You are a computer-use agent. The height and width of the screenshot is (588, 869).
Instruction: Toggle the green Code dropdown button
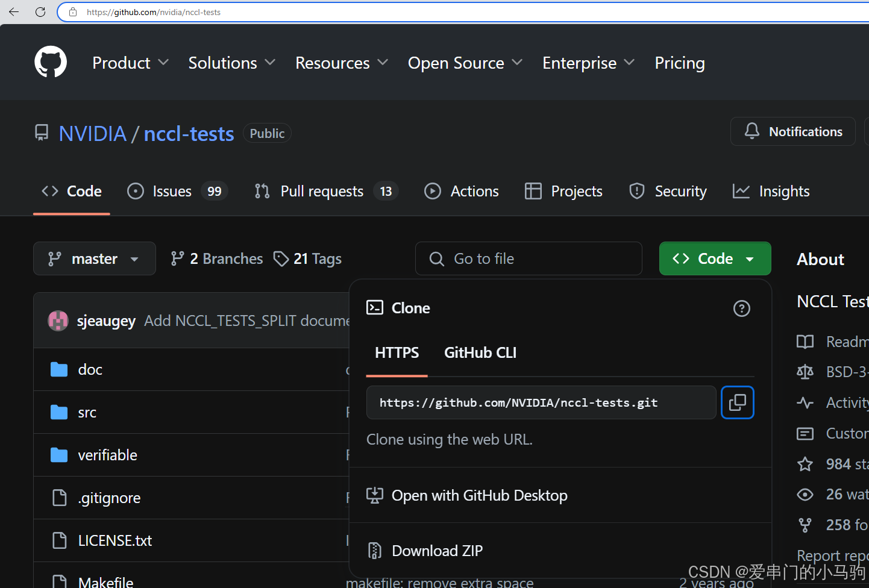coord(715,258)
